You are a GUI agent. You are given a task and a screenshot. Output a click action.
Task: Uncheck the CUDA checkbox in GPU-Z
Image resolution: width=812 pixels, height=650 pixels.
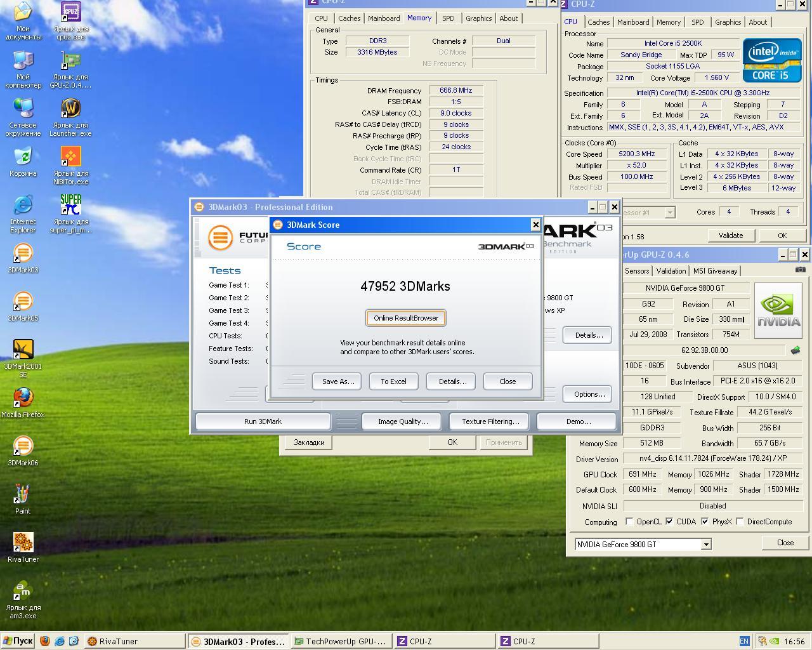pyautogui.click(x=669, y=522)
